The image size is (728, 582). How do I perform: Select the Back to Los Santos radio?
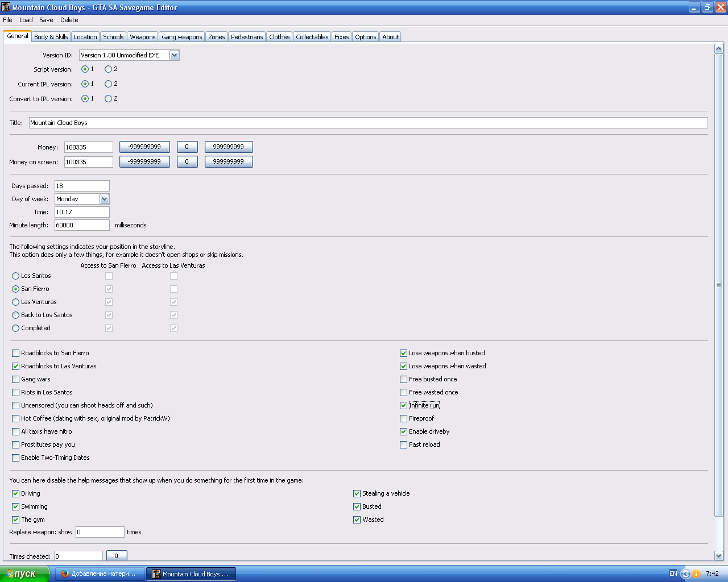pyautogui.click(x=16, y=315)
